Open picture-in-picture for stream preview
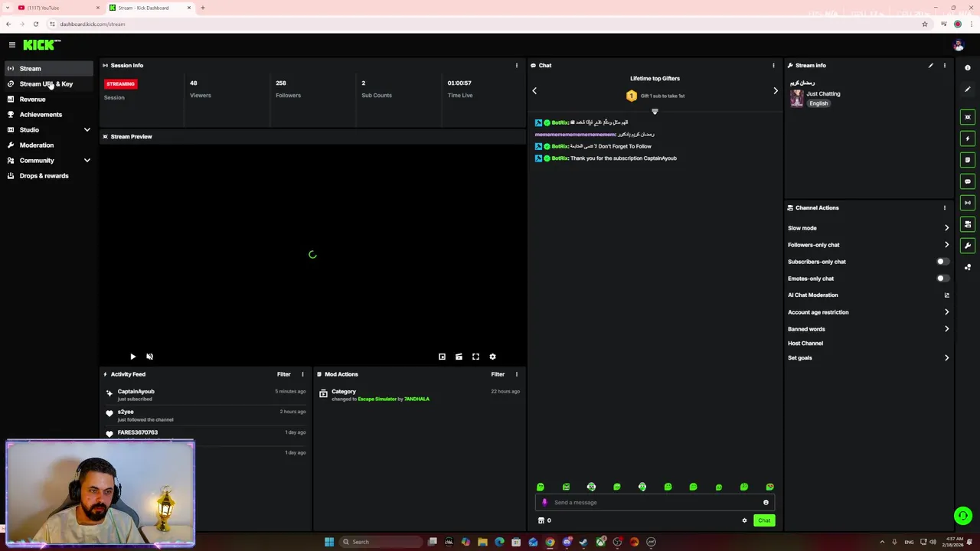Image resolution: width=980 pixels, height=551 pixels. point(442,357)
